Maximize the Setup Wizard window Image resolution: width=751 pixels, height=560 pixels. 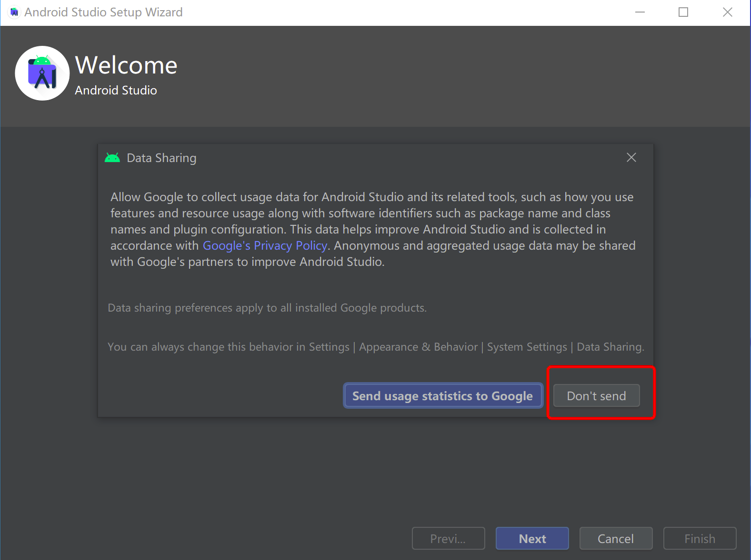click(x=683, y=12)
